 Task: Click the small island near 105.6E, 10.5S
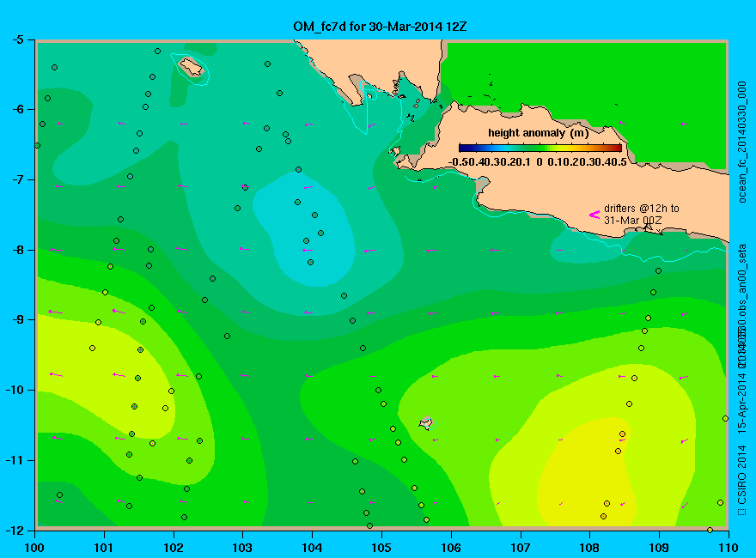(x=426, y=422)
